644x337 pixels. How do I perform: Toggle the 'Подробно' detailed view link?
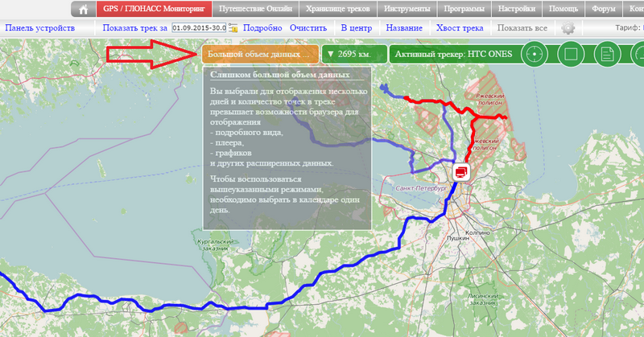click(x=262, y=28)
